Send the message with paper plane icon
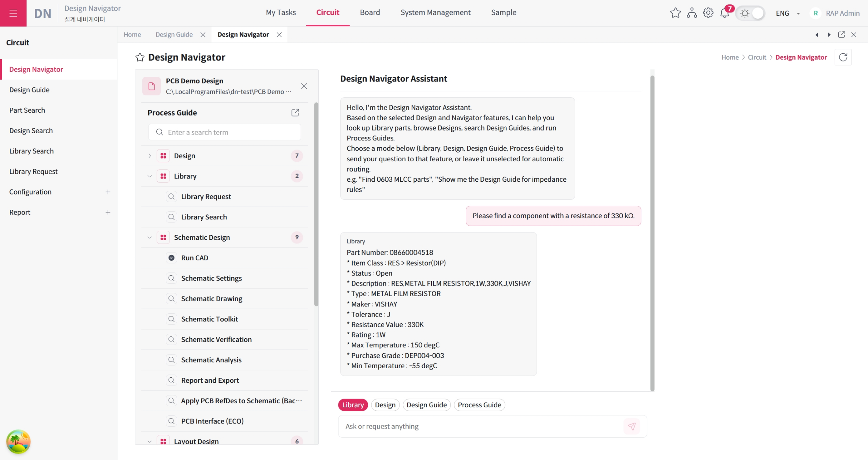This screenshot has width=868, height=460. [632, 426]
